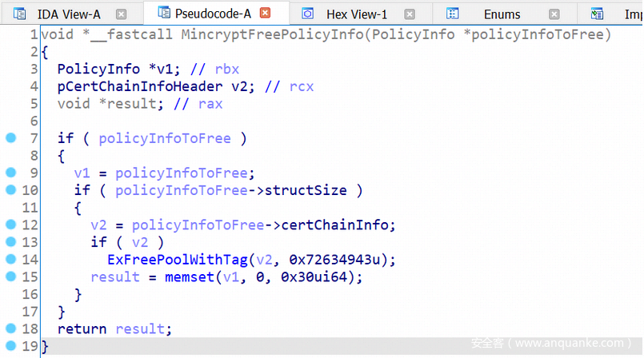The image size is (644, 358).
Task: Switch to the Enums tab
Action: tap(502, 14)
